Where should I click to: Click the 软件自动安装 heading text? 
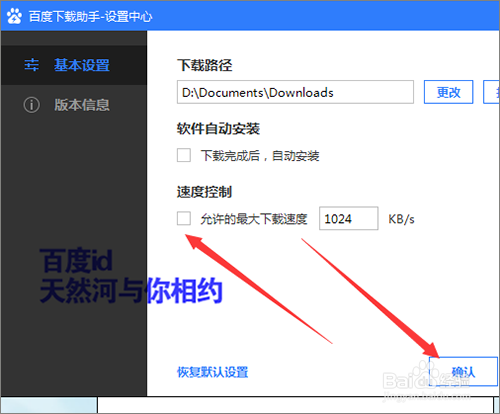[x=218, y=128]
